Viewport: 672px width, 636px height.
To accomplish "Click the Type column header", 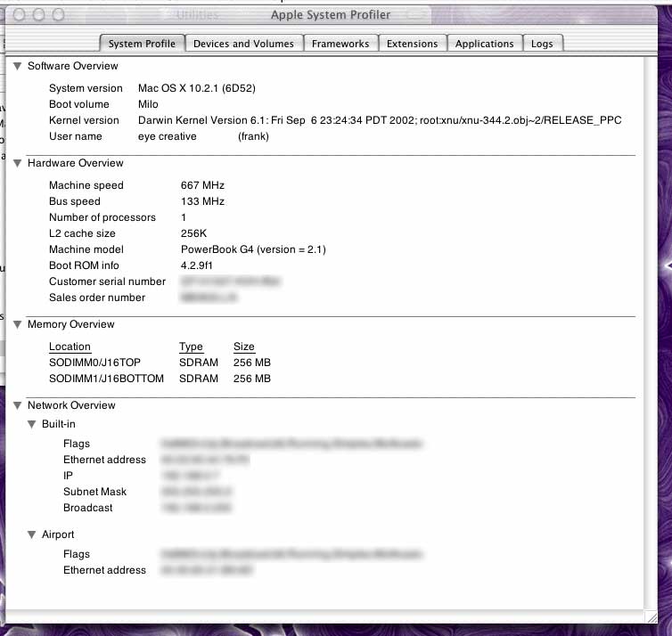I will (x=191, y=347).
